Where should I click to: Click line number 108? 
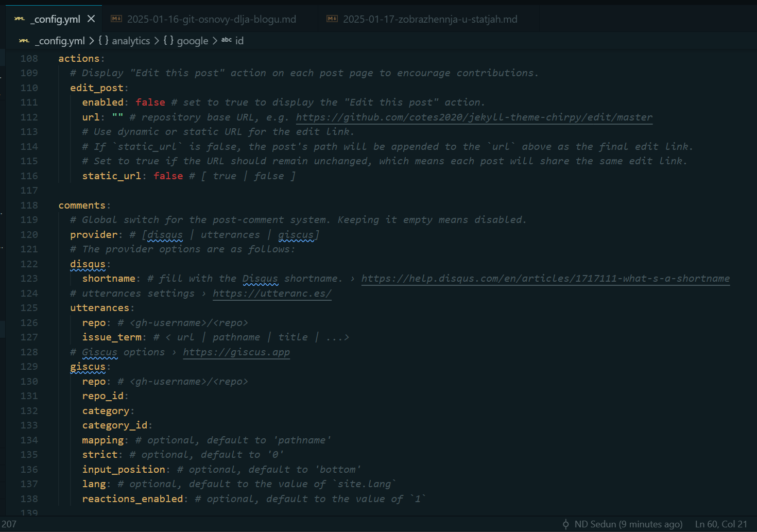click(x=29, y=59)
